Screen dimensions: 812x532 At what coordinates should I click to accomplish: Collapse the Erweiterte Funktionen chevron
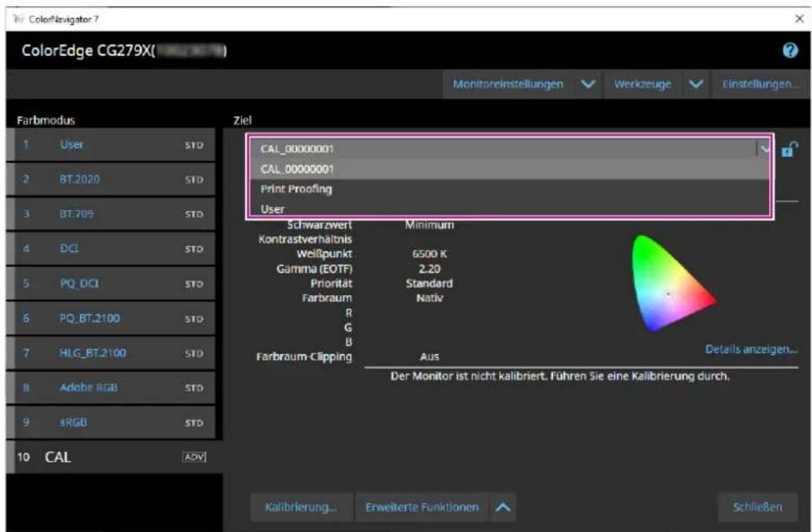coord(502,507)
